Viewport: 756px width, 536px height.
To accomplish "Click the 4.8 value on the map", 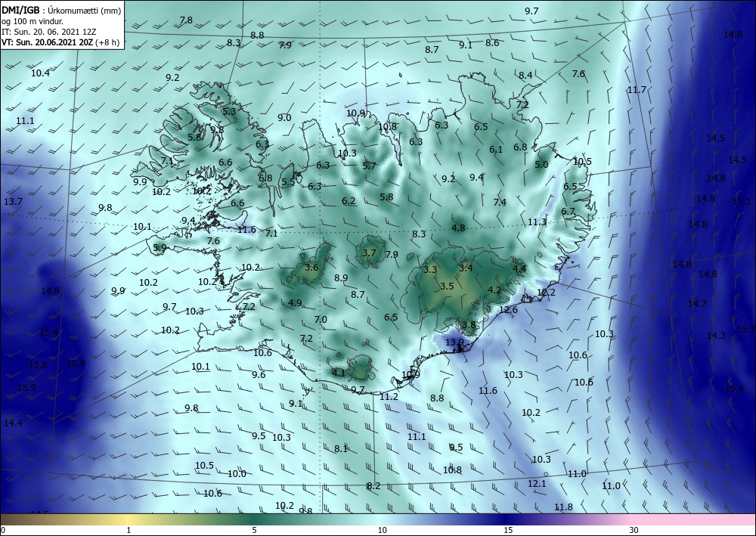I will point(458,228).
